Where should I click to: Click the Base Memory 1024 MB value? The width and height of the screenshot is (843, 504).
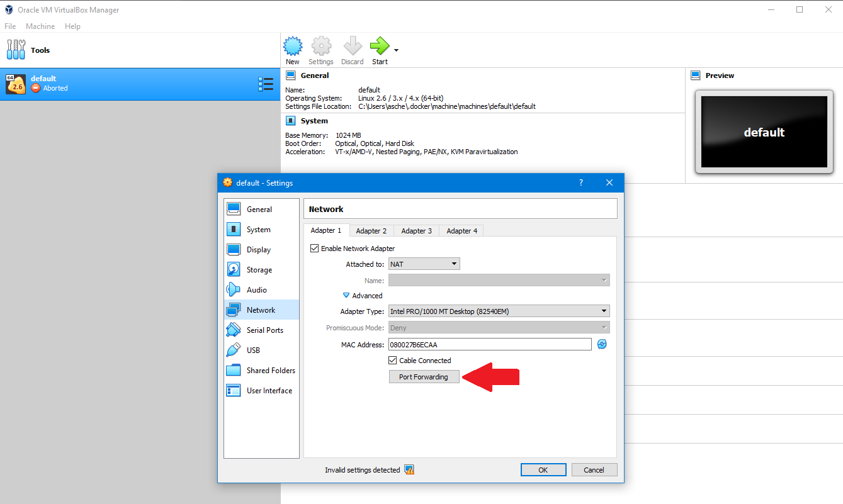pyautogui.click(x=348, y=135)
